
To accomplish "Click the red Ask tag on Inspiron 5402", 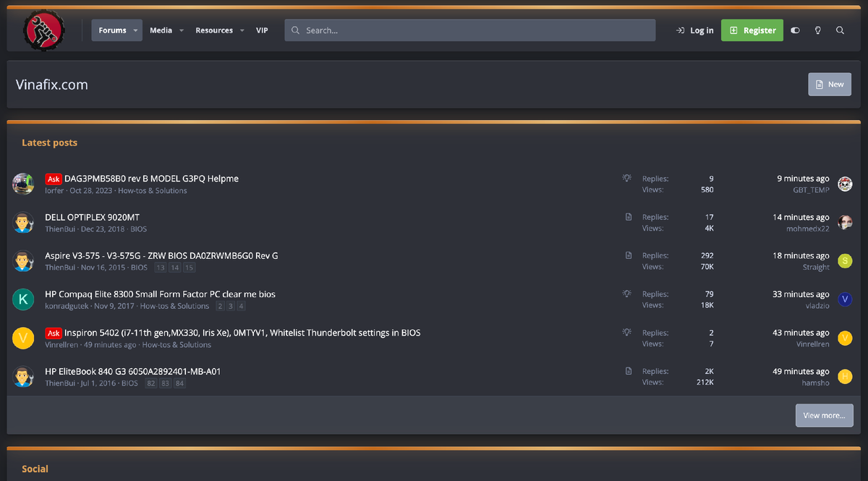I will [54, 333].
